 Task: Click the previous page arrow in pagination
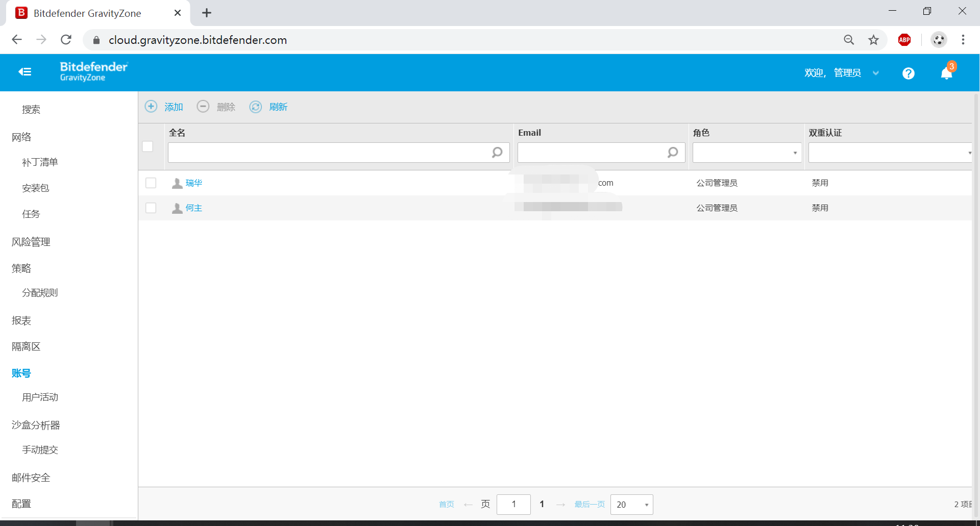pos(468,505)
